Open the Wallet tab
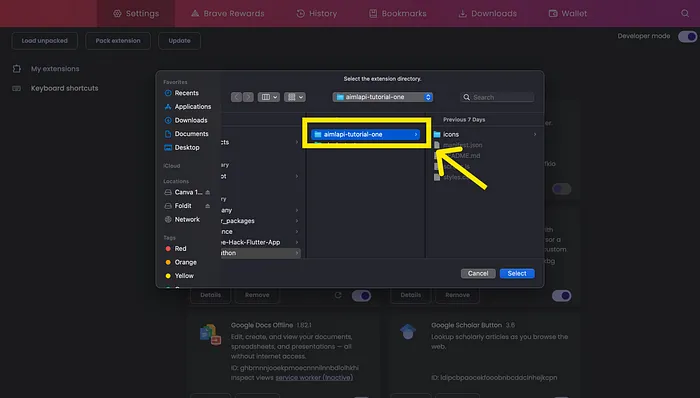Screen dimensions: 700x398 point(568,13)
